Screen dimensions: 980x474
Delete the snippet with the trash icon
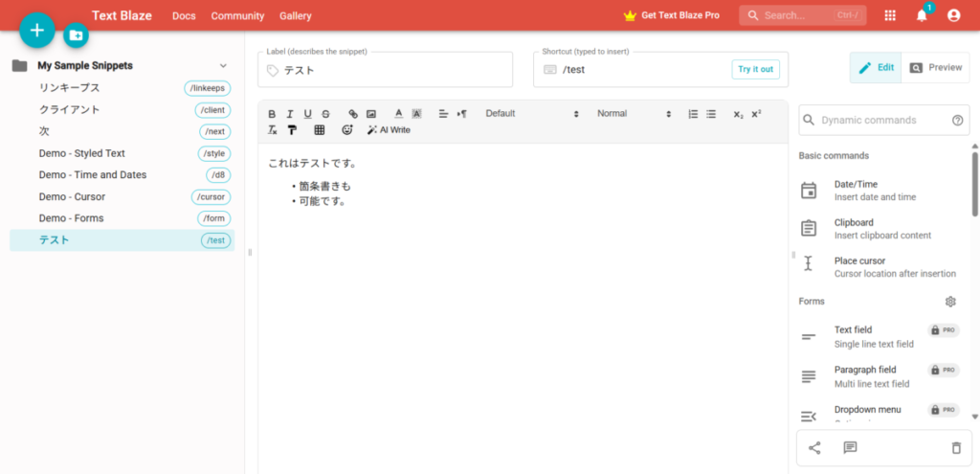tap(955, 447)
